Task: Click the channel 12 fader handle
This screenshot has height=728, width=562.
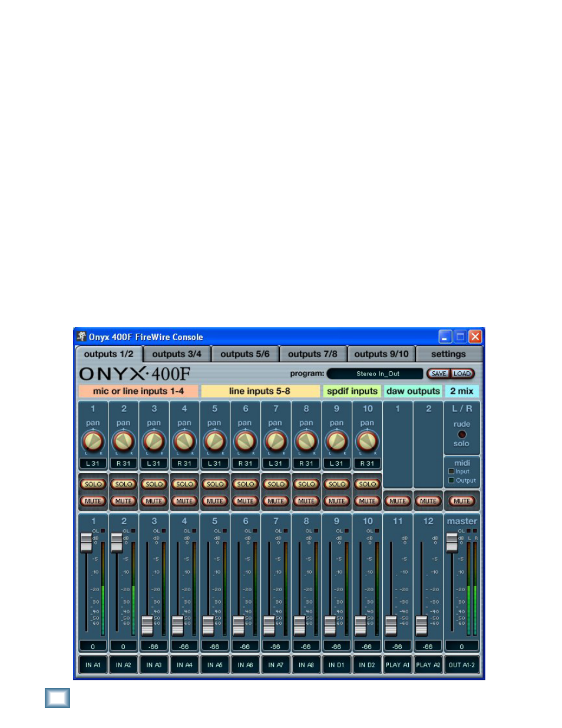Action: click(422, 625)
